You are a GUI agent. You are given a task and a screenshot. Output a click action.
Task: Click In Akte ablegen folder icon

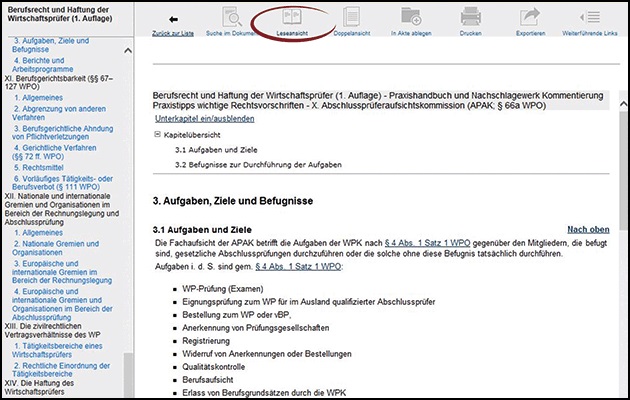[408, 18]
